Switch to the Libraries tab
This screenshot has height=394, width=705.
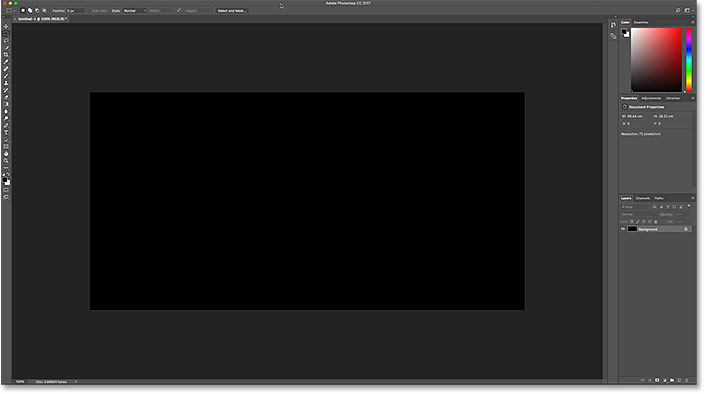(673, 98)
